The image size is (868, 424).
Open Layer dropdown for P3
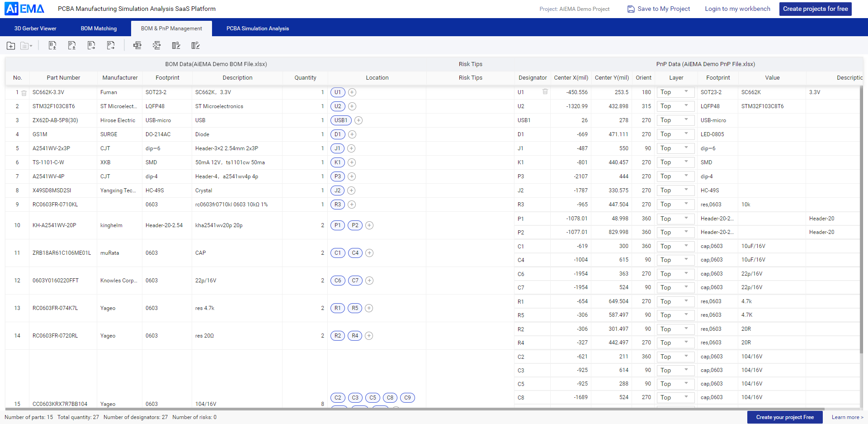coord(675,176)
